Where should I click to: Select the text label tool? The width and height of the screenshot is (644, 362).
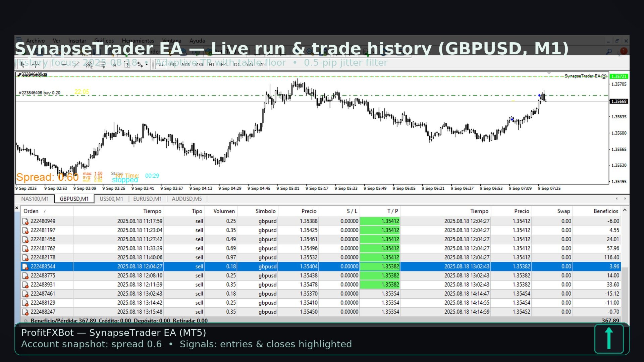(x=127, y=64)
